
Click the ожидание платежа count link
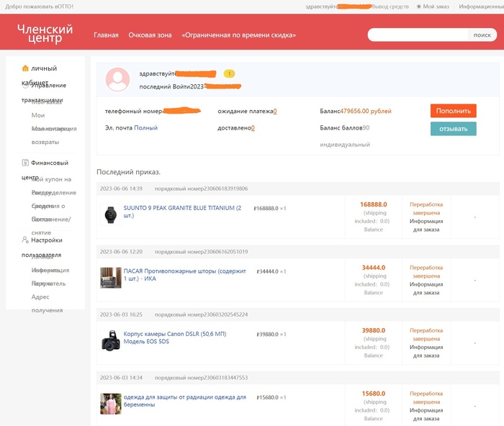pos(275,111)
